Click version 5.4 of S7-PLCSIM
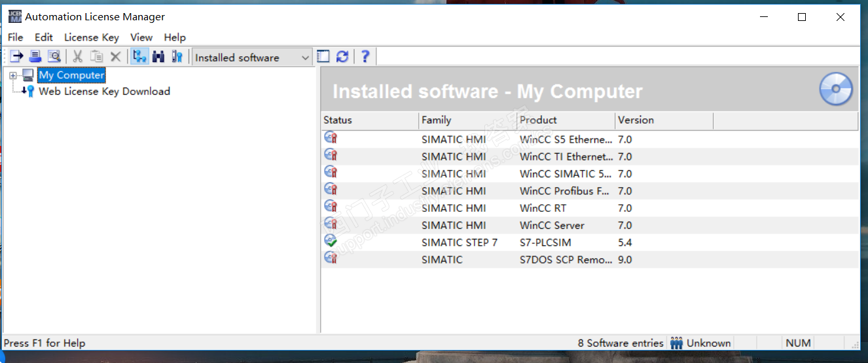 [624, 242]
